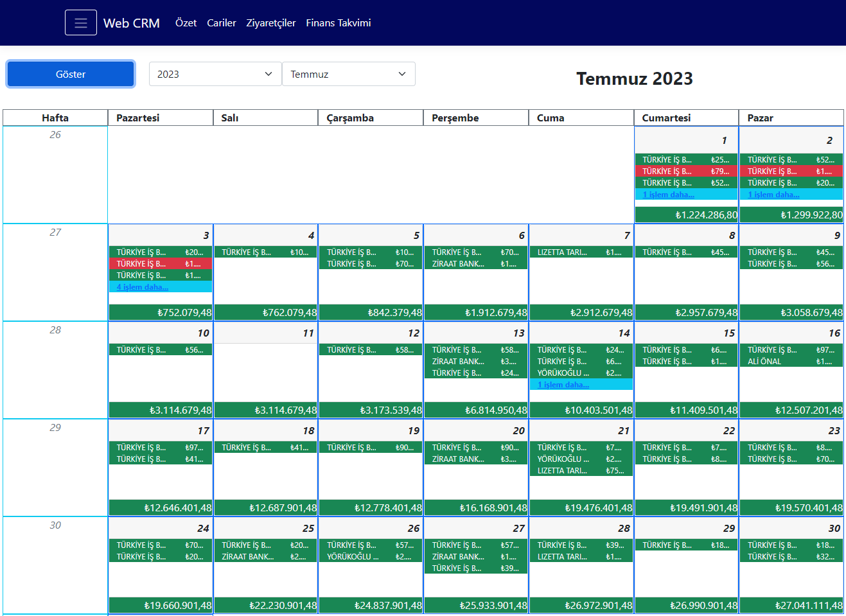Open '1 işlem daha...' link on July 2

(x=774, y=195)
